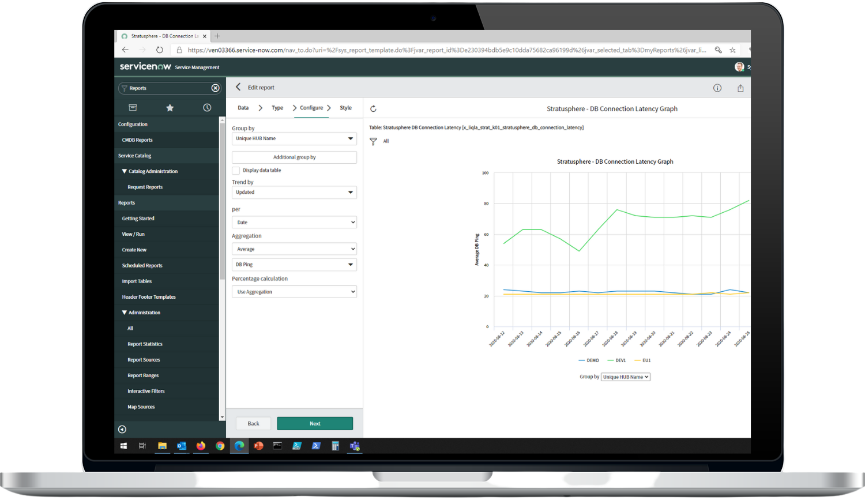The image size is (865, 504).
Task: Collapse Catalog Administration section
Action: 124,171
